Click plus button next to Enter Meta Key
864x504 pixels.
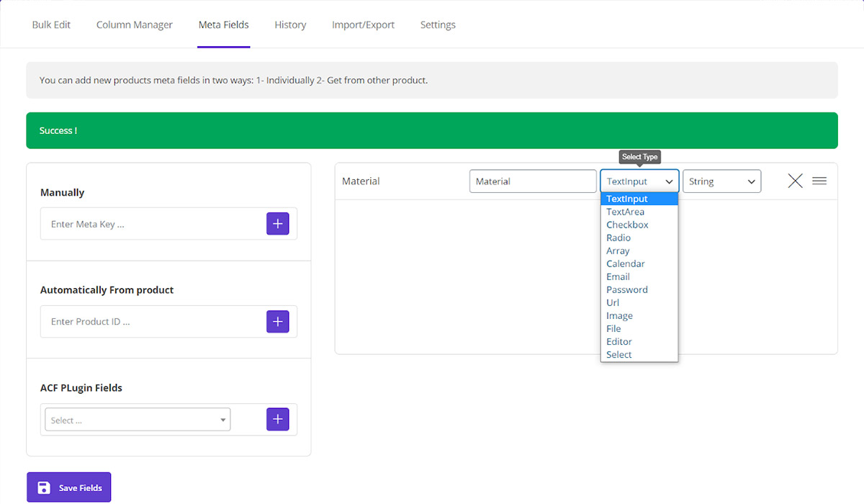pos(277,224)
